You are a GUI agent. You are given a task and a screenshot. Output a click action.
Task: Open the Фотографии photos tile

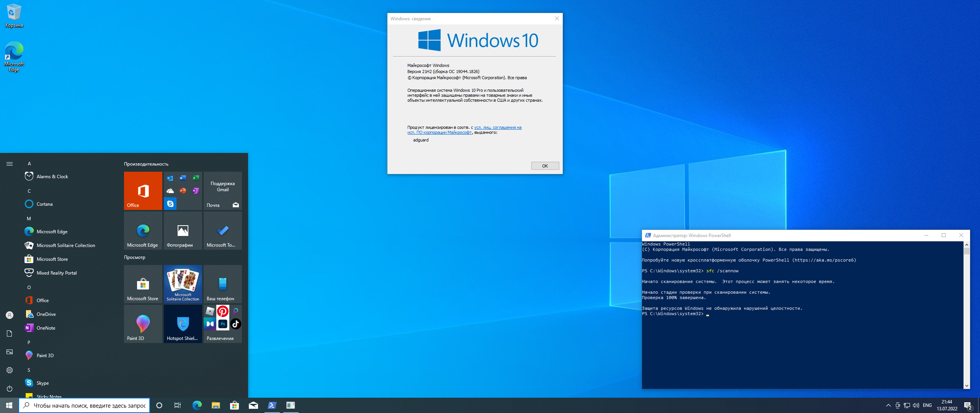tap(183, 231)
